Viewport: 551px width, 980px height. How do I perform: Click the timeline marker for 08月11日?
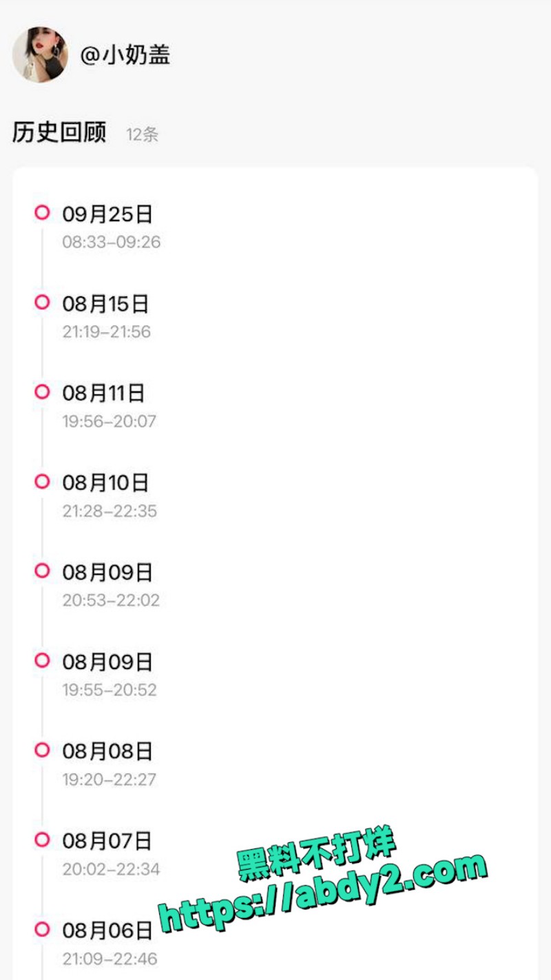coord(43,391)
